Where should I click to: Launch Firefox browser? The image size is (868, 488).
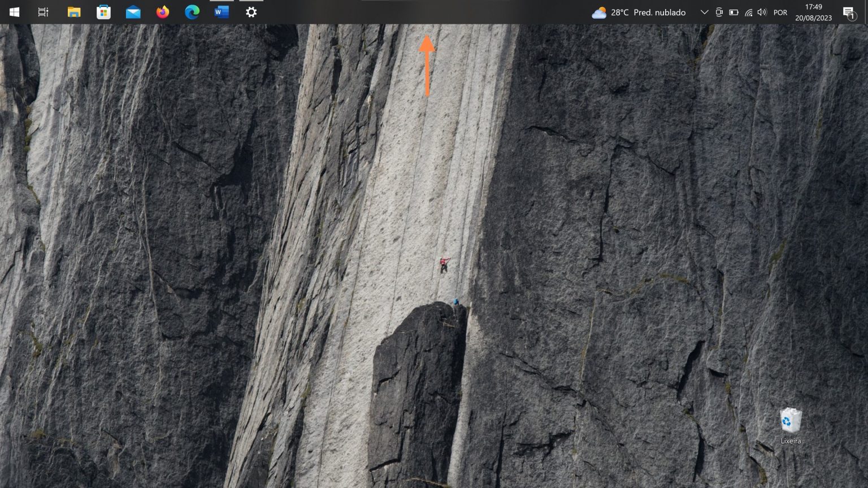click(x=163, y=12)
